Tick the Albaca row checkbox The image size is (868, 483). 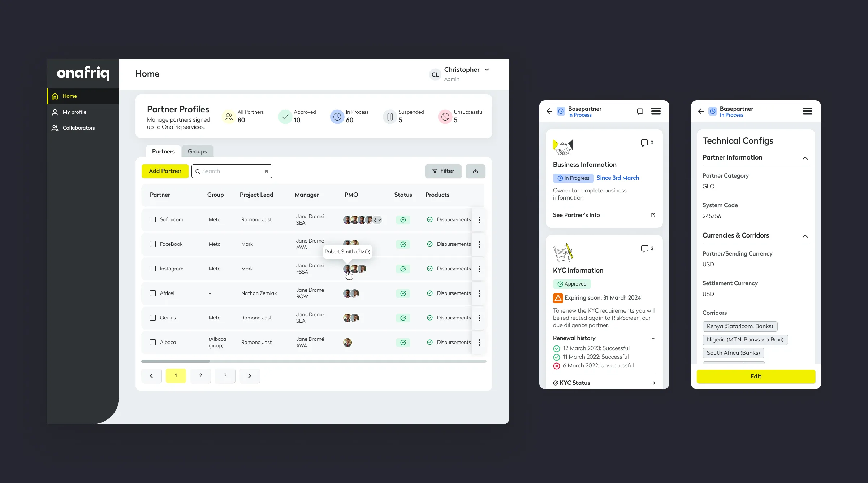point(153,342)
